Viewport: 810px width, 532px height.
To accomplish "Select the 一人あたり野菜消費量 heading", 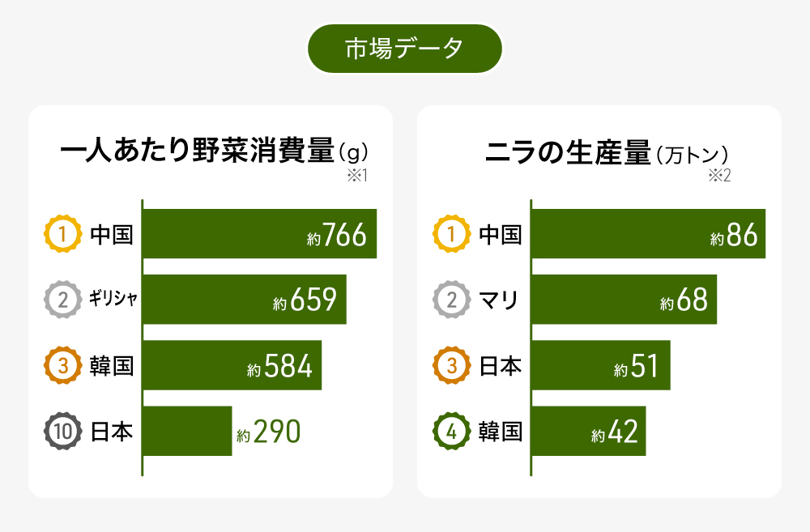I will [x=197, y=151].
